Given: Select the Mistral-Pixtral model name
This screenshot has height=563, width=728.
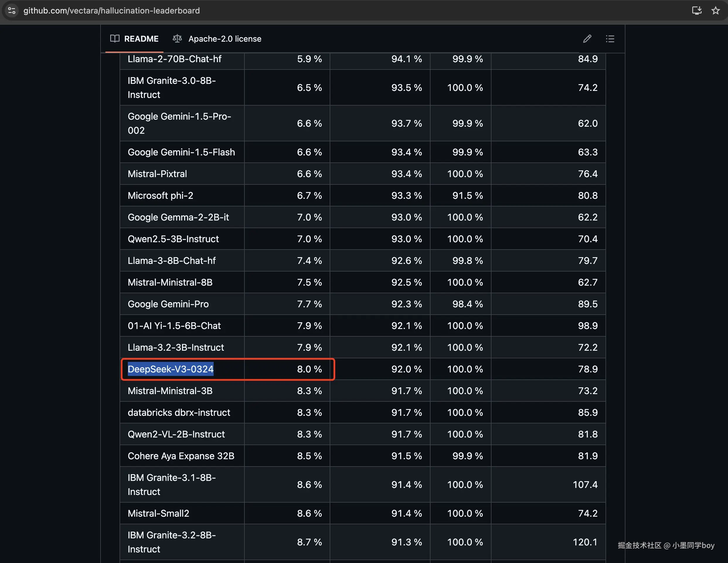Looking at the screenshot, I should point(157,174).
